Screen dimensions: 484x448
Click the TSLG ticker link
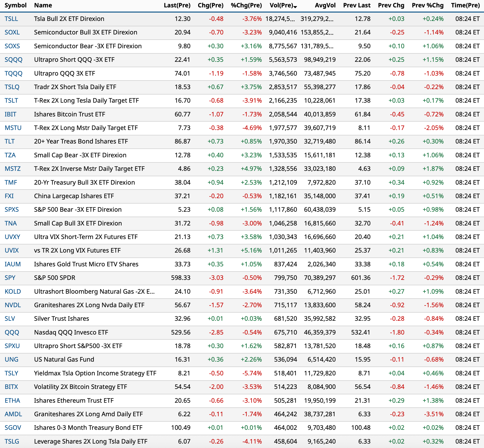click(12, 441)
